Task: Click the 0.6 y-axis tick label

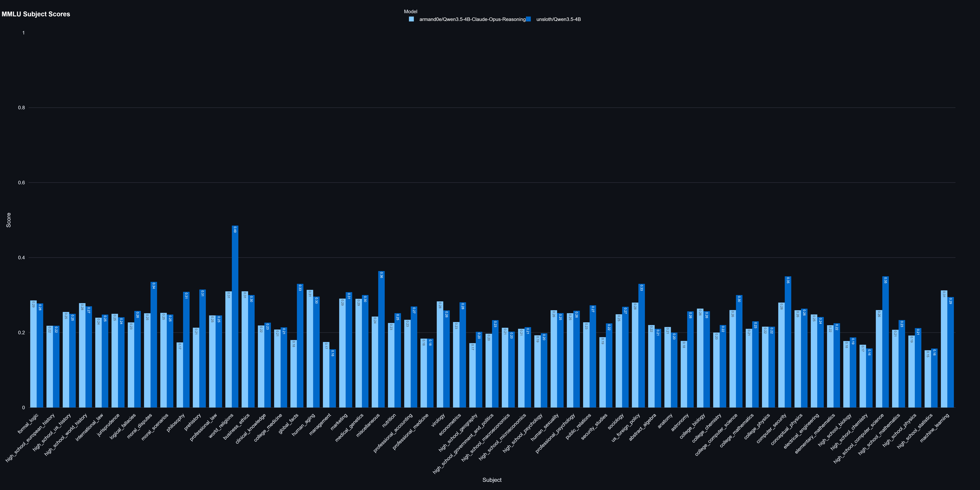Action: pyautogui.click(x=21, y=183)
